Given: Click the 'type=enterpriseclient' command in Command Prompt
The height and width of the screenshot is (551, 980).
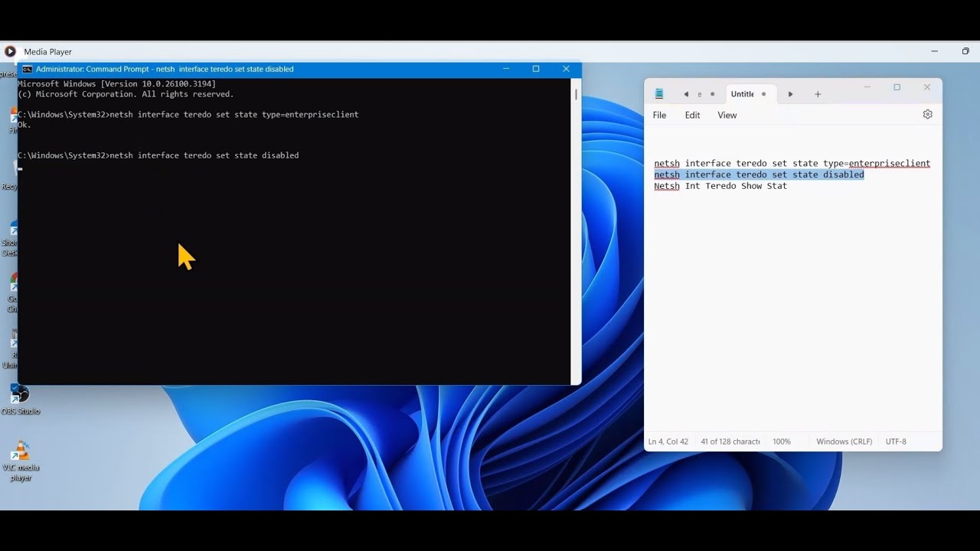Looking at the screenshot, I should [x=234, y=115].
